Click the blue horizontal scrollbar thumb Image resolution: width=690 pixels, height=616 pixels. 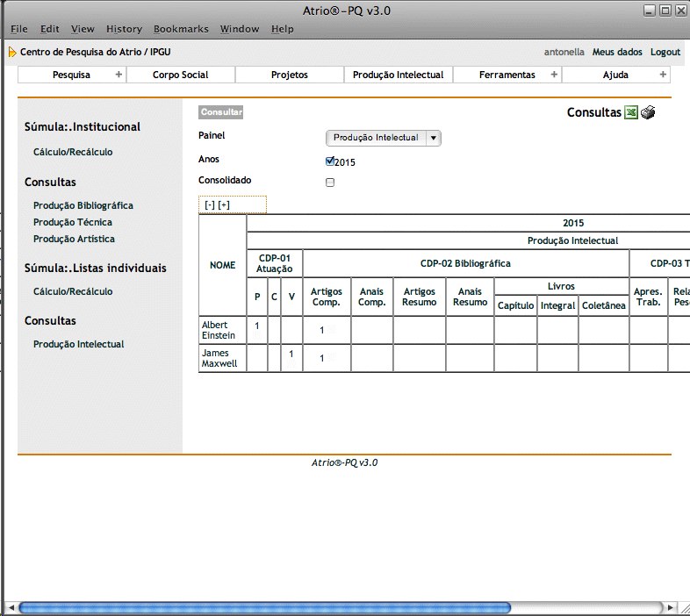coord(263,607)
